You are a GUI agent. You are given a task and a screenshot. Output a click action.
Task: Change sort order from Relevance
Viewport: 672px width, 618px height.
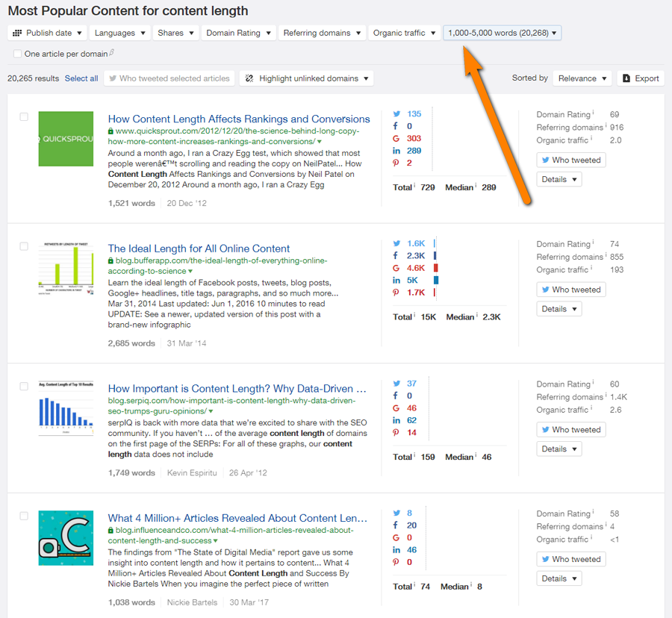(582, 78)
